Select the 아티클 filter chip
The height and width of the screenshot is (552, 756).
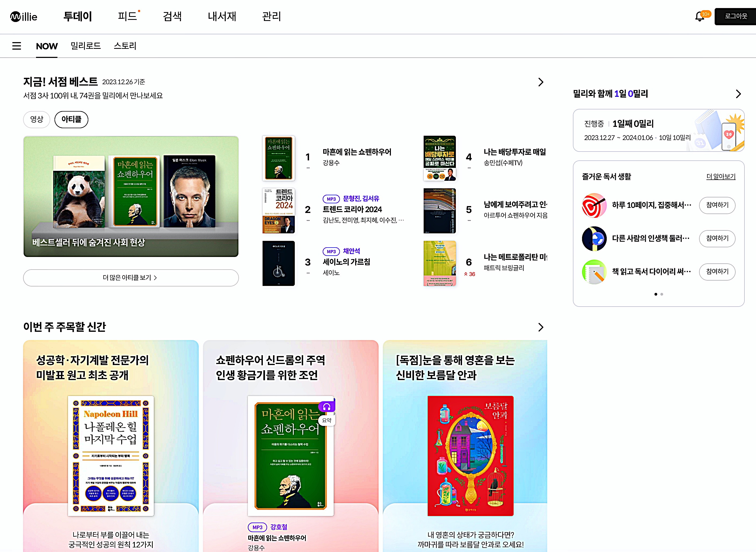point(71,119)
